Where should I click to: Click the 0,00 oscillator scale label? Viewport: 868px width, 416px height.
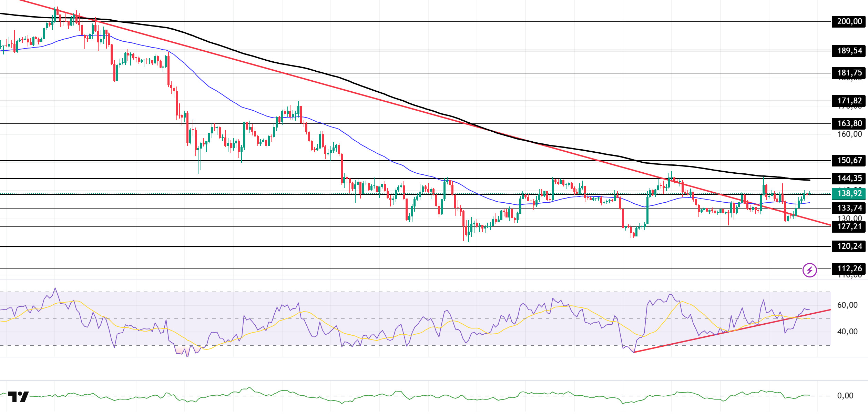(845, 396)
